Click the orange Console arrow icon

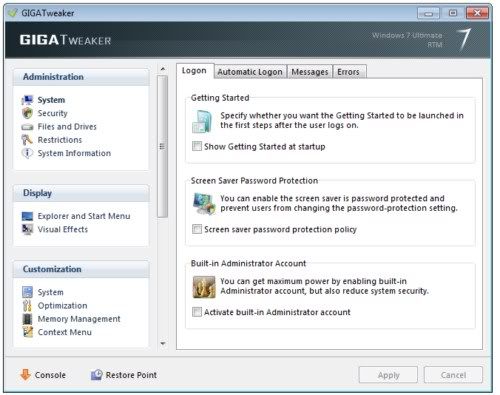(x=25, y=375)
